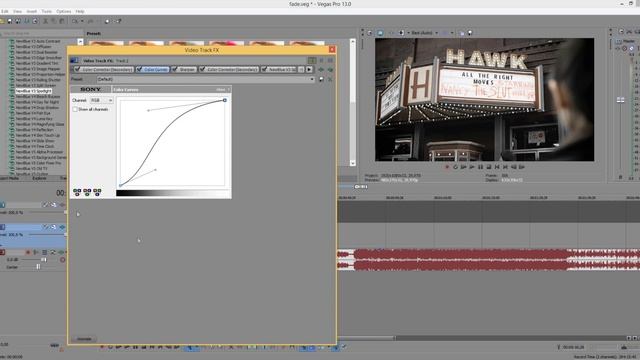Image resolution: width=640 pixels, height=360 pixels.
Task: Click the bottom-left curve control point
Action: point(120,185)
